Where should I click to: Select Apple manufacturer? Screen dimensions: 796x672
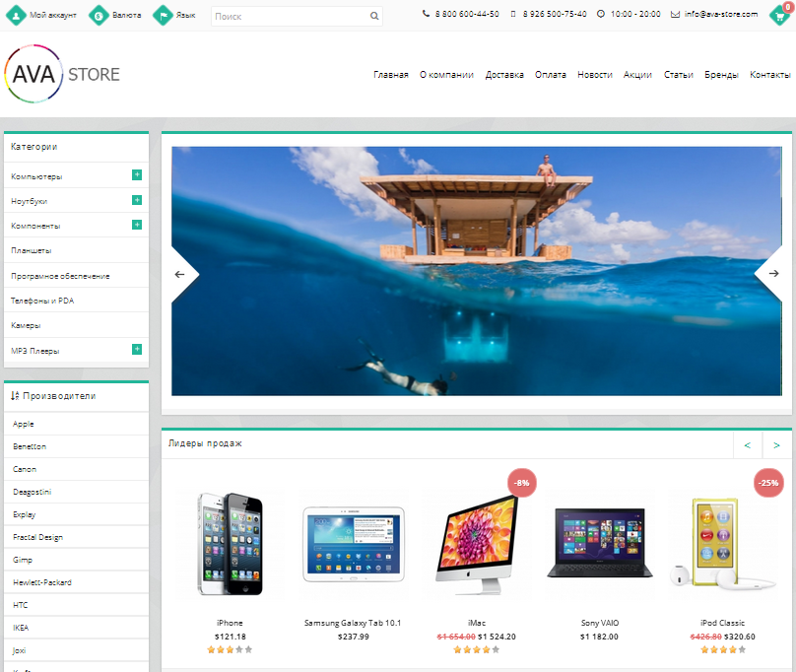tap(24, 424)
